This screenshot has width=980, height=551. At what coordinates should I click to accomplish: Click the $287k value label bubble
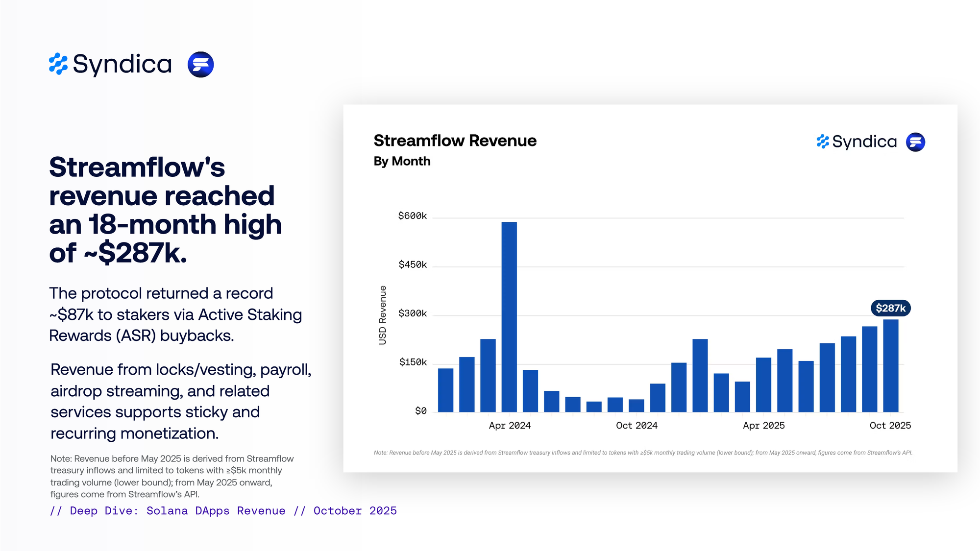click(890, 308)
